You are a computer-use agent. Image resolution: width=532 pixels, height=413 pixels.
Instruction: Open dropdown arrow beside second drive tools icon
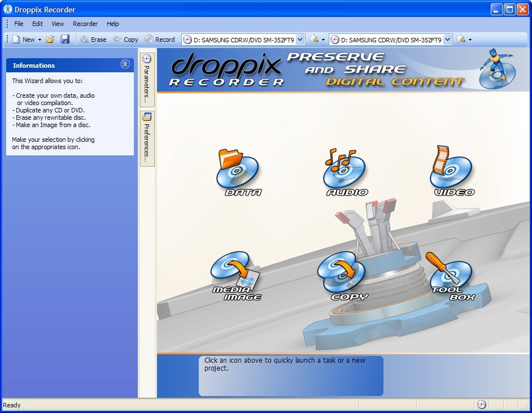point(470,40)
